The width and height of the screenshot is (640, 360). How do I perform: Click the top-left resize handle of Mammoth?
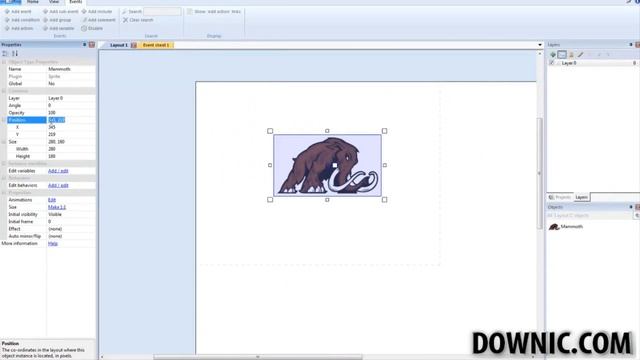270,131
